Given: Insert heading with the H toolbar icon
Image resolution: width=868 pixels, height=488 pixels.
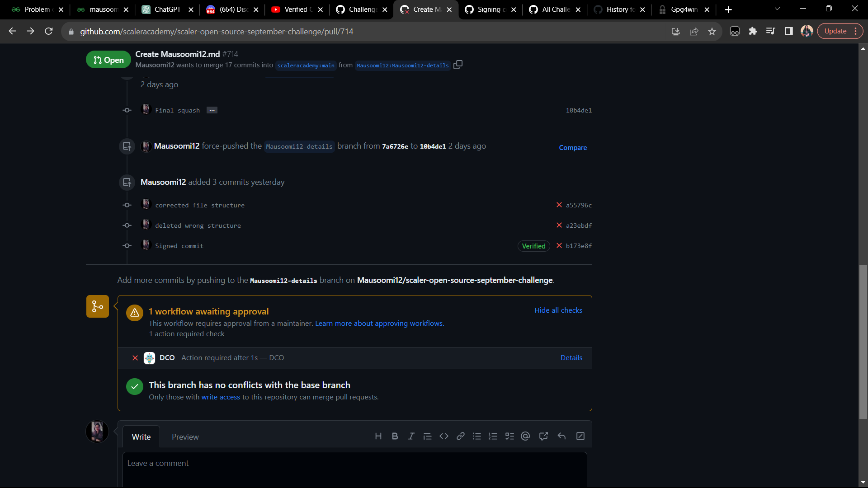Looking at the screenshot, I should (x=378, y=436).
